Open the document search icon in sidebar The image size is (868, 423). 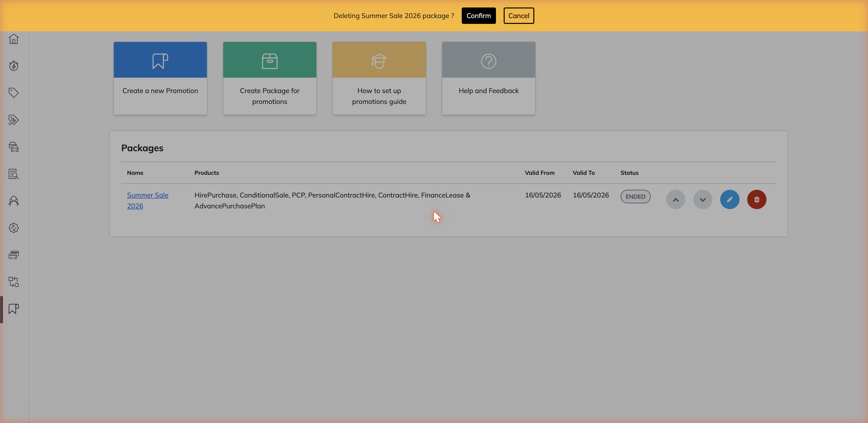tap(14, 174)
